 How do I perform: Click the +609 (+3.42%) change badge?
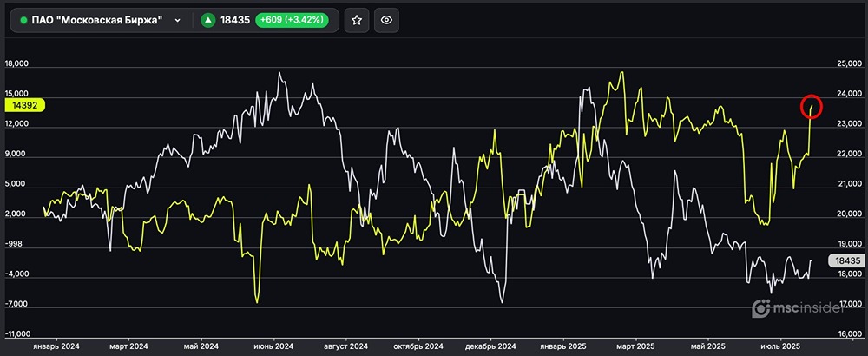click(x=292, y=21)
